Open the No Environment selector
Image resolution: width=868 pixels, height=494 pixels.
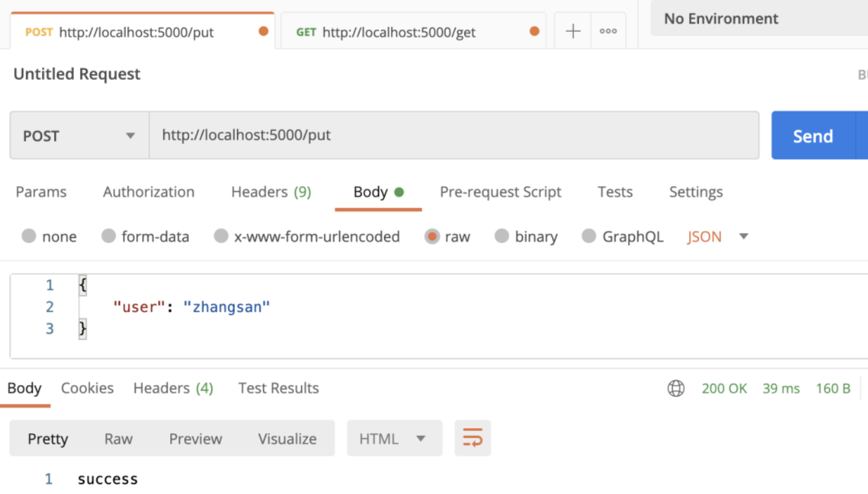(x=759, y=19)
